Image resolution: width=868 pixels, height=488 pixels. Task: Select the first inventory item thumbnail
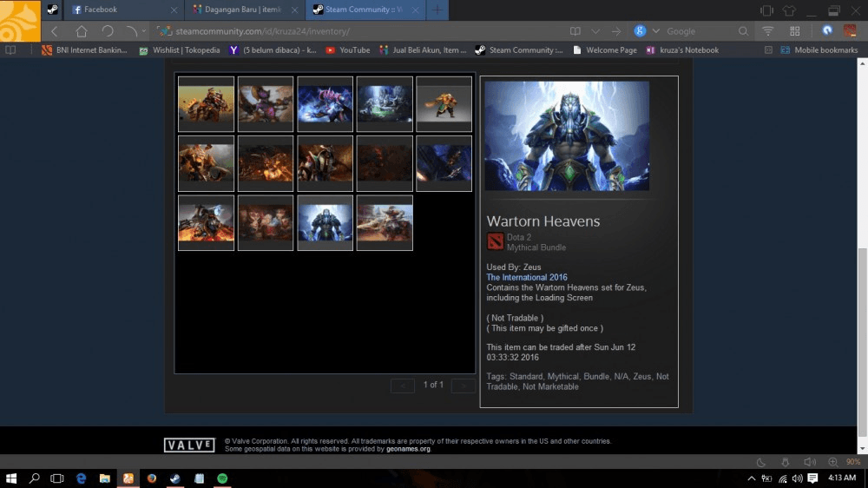tap(206, 104)
